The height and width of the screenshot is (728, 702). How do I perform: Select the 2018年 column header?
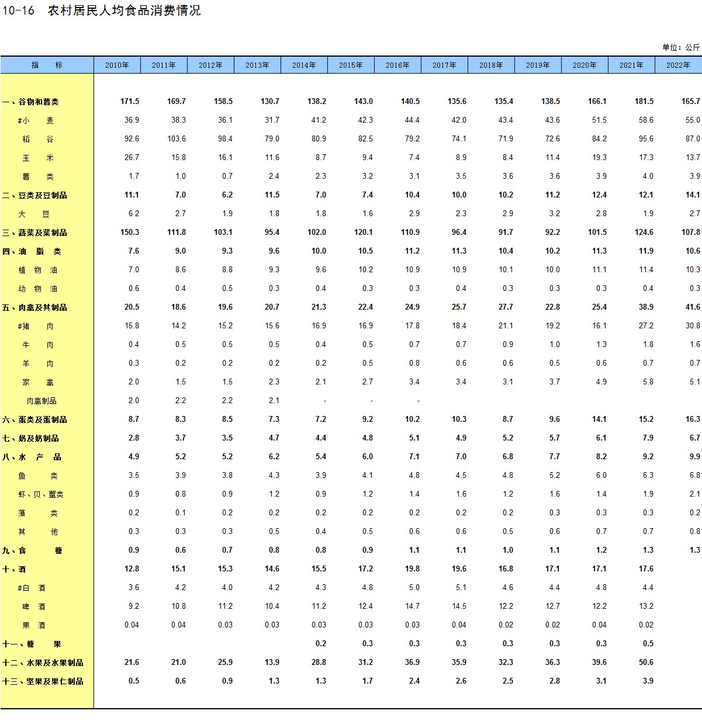(491, 65)
